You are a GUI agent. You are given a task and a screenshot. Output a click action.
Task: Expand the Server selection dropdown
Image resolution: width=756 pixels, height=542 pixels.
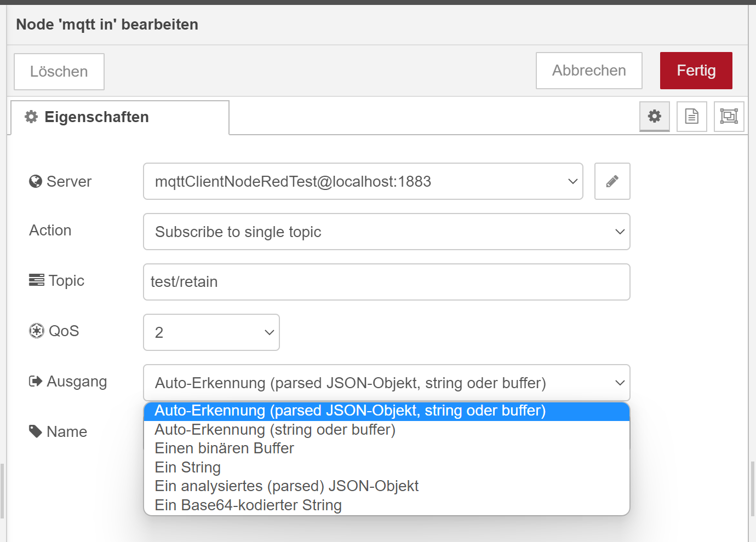click(363, 181)
